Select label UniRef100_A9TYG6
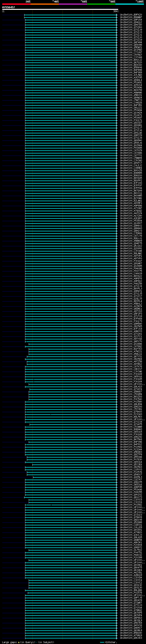The image size is (146, 644). tap(131, 339)
